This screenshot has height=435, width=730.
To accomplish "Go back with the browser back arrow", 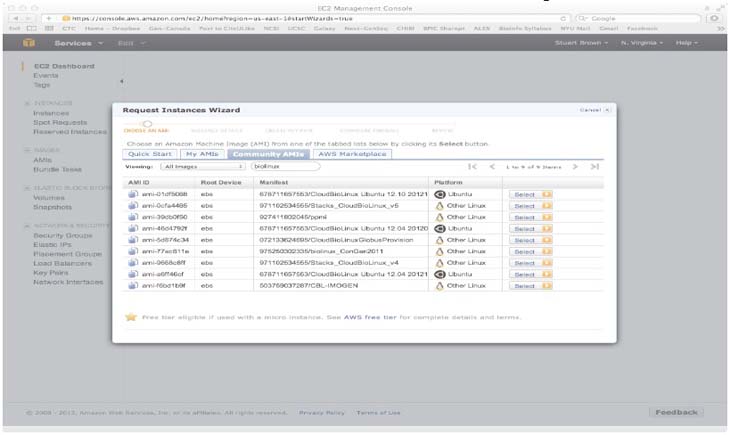I will click(x=16, y=19).
